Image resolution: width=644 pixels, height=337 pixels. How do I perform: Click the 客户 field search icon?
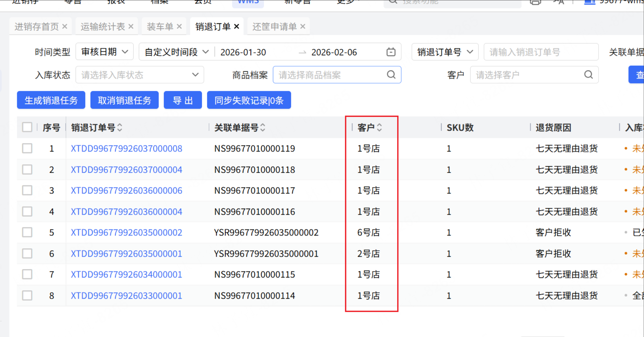(x=588, y=75)
